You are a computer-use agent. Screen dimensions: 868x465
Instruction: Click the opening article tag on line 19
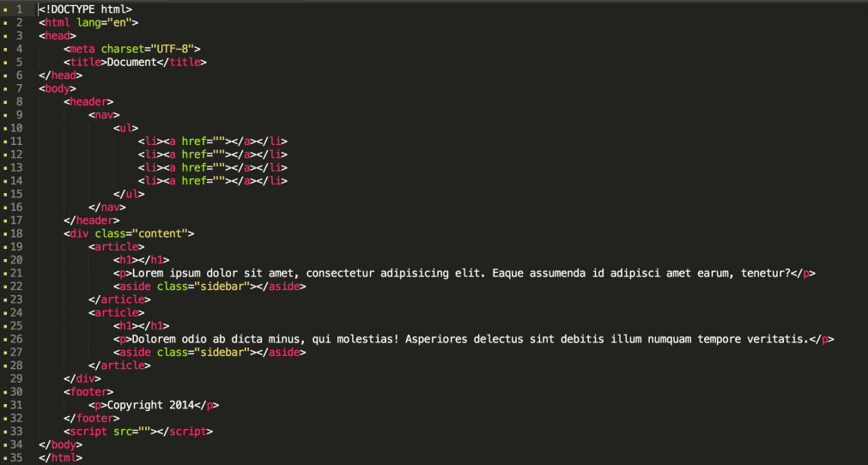click(116, 248)
